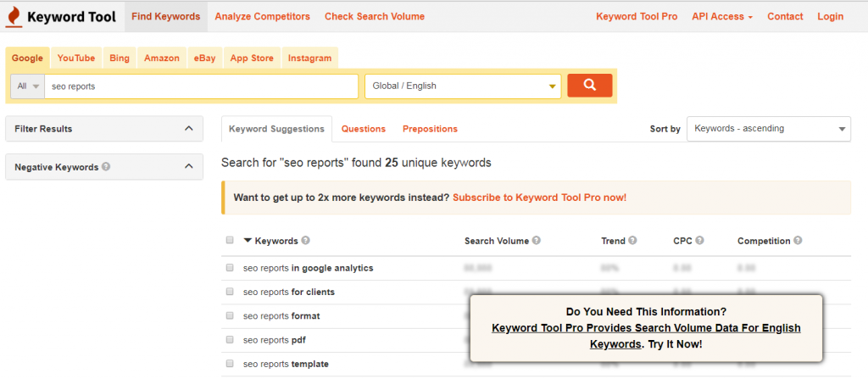Check the "seo reports template" checkbox

pyautogui.click(x=230, y=364)
